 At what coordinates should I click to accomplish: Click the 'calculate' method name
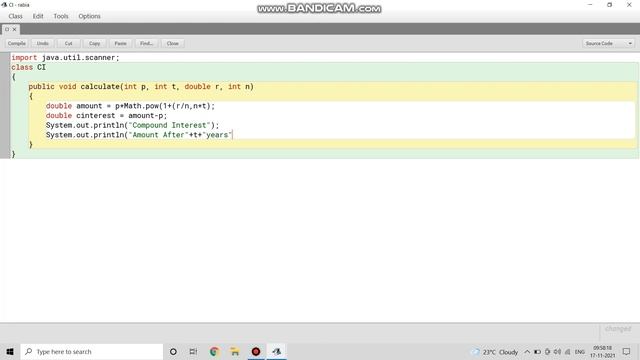(x=100, y=87)
